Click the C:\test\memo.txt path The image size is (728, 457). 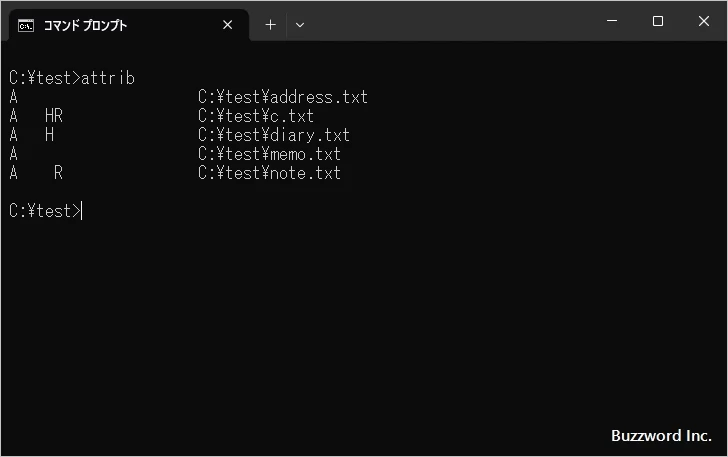270,154
